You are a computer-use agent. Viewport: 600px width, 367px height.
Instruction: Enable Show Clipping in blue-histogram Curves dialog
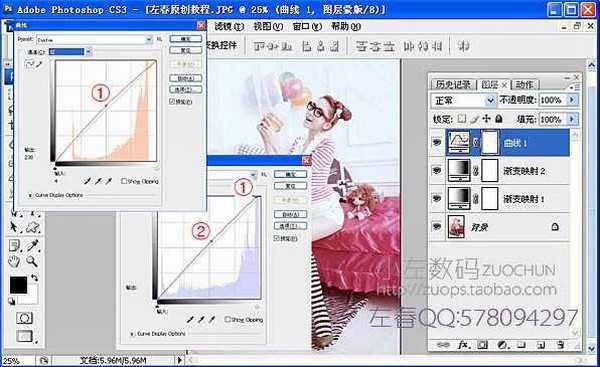tap(228, 319)
